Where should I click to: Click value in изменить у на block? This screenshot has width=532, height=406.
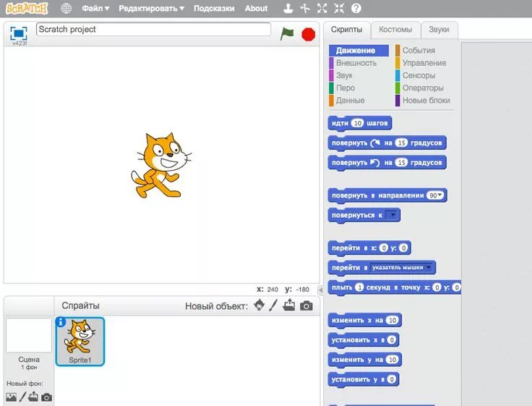pyautogui.click(x=392, y=360)
